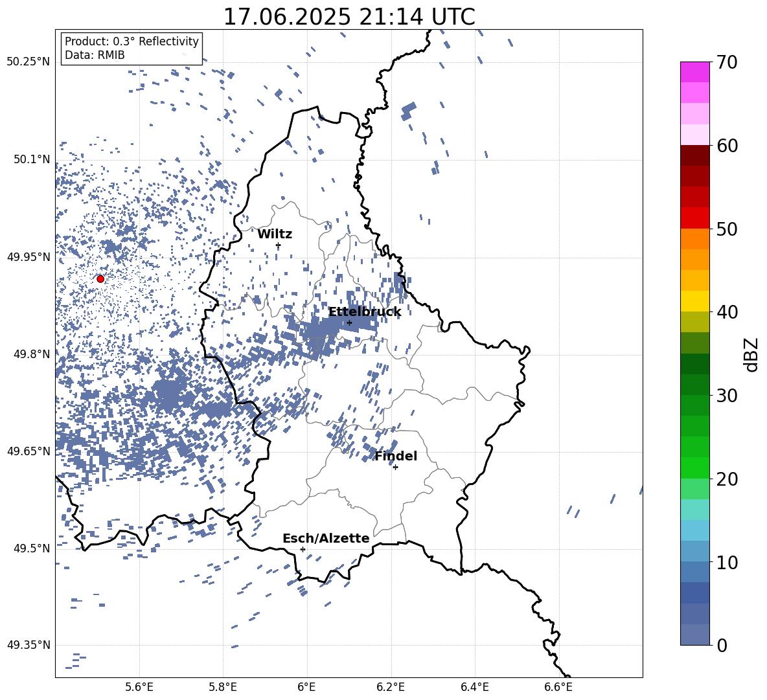Viewport: 767px width, 700px height.
Task: Click the yellow colorbar segment above 40
Action: point(694,301)
